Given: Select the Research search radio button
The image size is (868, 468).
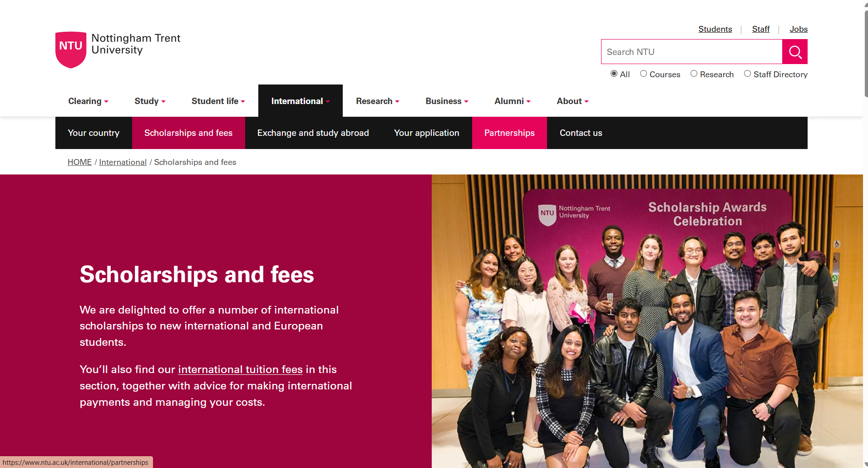Looking at the screenshot, I should click(x=694, y=74).
